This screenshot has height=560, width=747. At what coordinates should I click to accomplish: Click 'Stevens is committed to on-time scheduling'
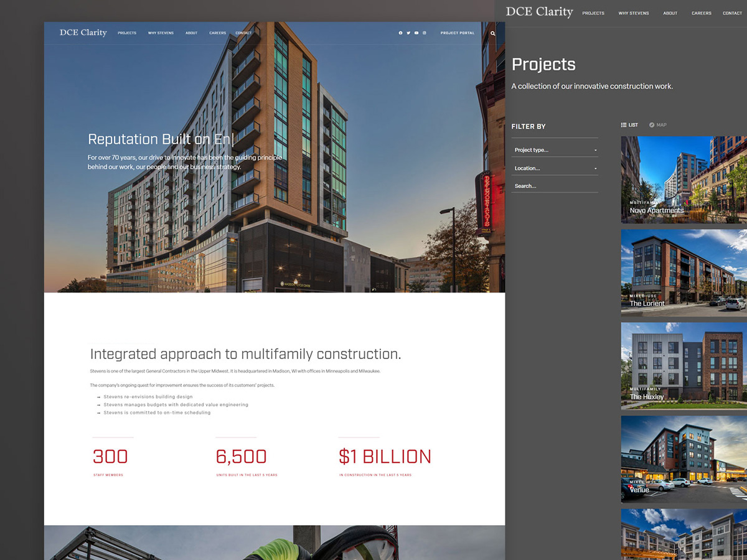[x=157, y=413]
